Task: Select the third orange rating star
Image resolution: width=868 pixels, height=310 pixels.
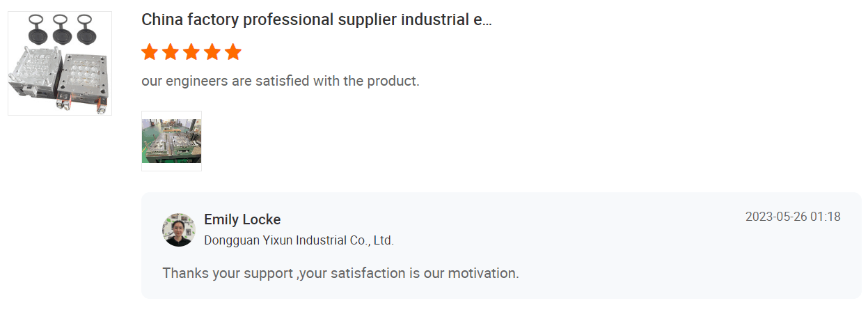Action: point(191,52)
